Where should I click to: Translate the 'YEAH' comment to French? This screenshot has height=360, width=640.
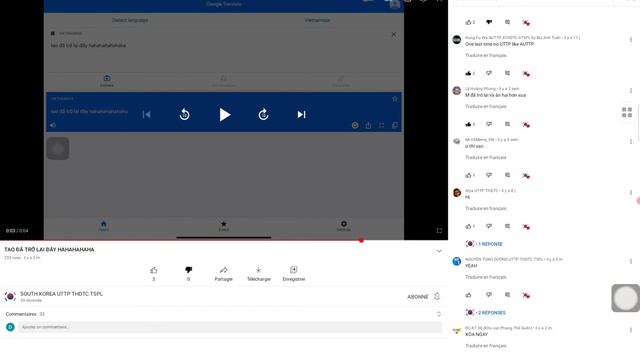pos(486,277)
